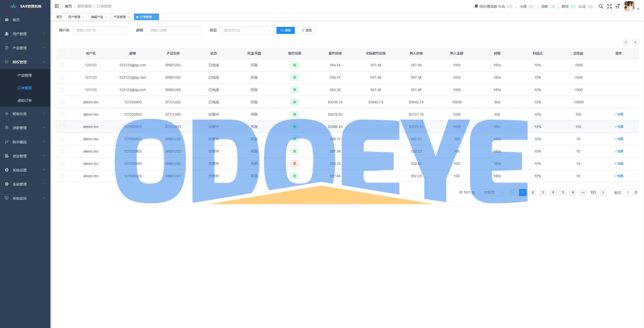Click 包赢 for the 587.84 row

tap(619, 176)
